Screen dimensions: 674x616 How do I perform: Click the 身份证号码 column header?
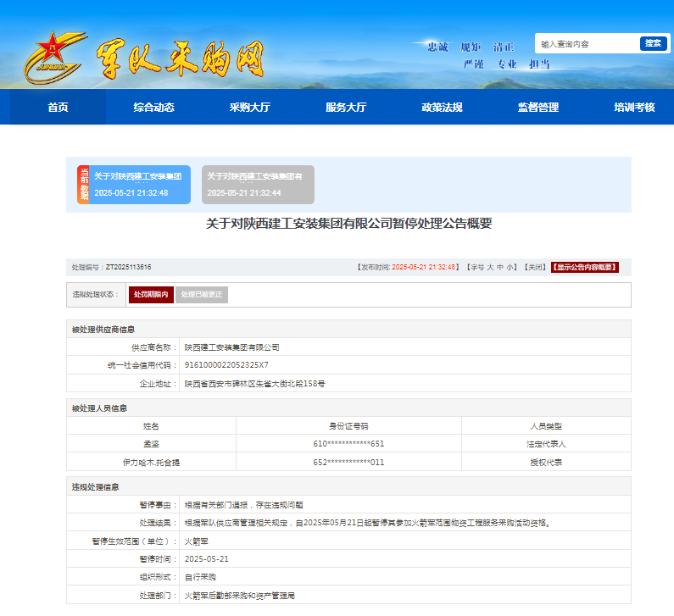(348, 426)
